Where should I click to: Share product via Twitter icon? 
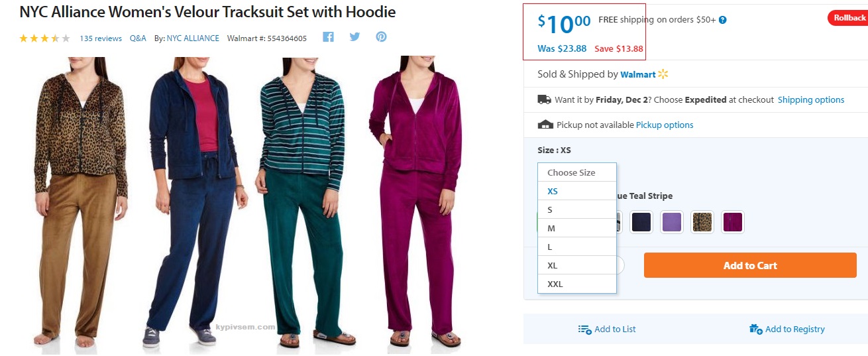(x=354, y=37)
